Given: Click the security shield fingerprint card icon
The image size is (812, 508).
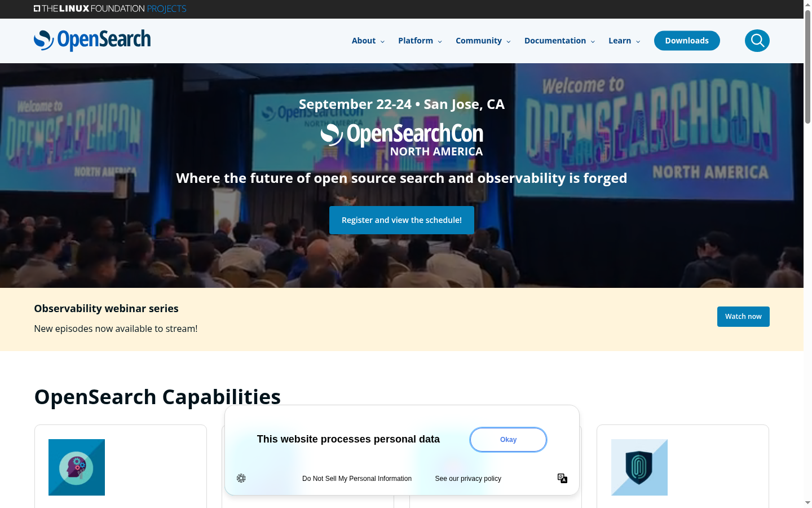Looking at the screenshot, I should [x=639, y=467].
